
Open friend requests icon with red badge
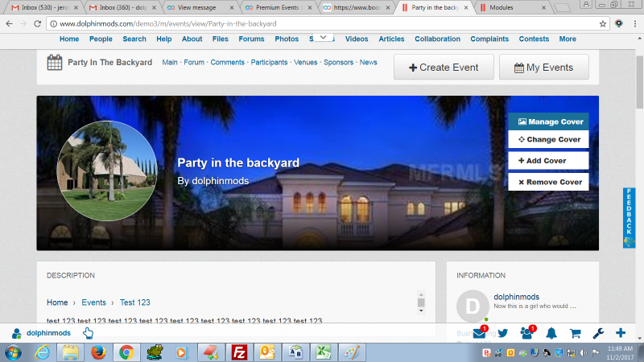click(527, 333)
